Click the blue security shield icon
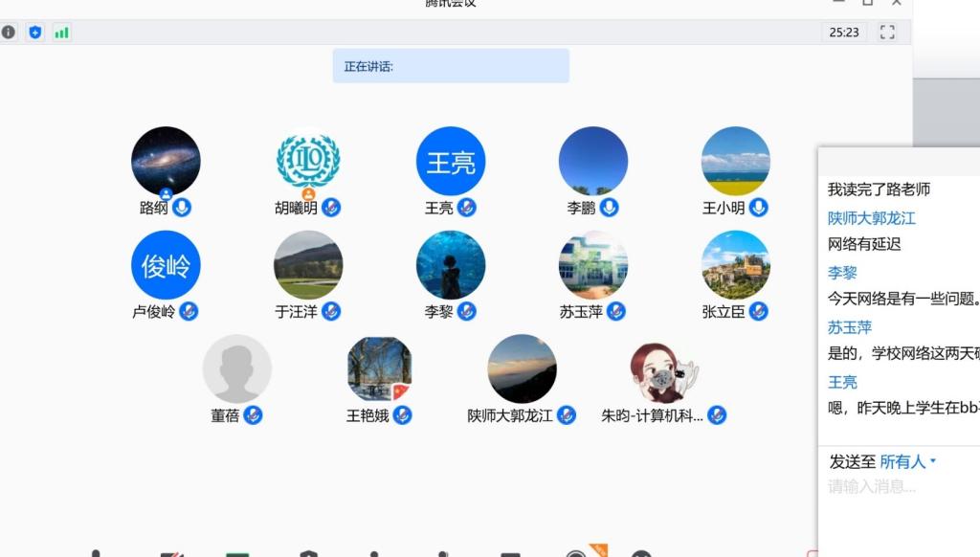 35,33
